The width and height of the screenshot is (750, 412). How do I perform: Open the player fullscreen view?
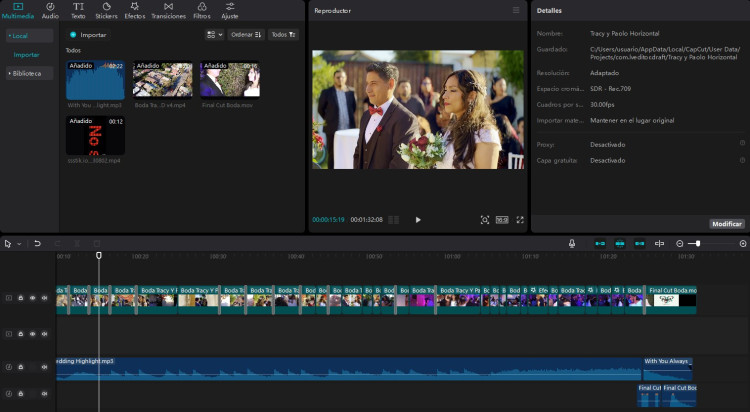coord(520,220)
